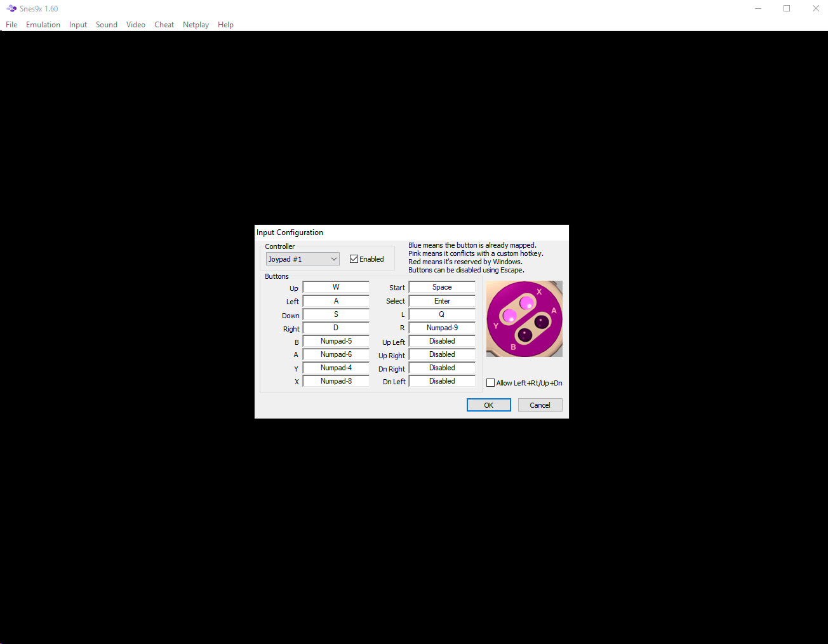Click the Dn Right Disabled mapping field
828x644 pixels.
[442, 368]
